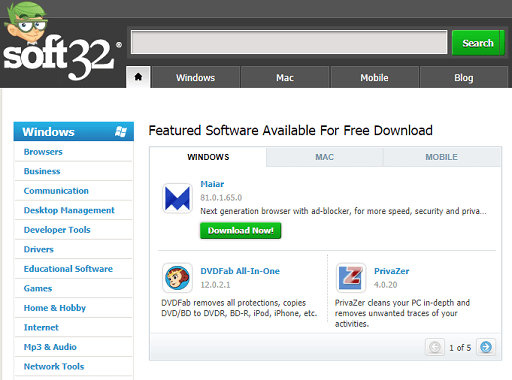The image size is (512, 380).
Task: Select the WINDOWS featured tab
Action: [x=208, y=157]
